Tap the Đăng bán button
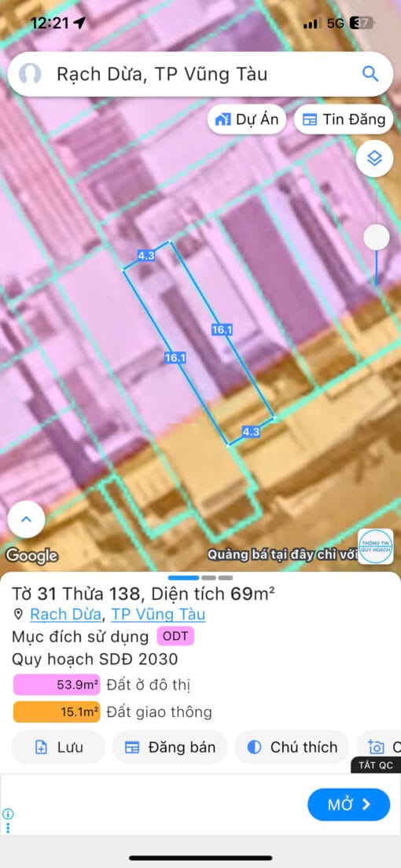The width and height of the screenshot is (401, 868). coord(170,748)
